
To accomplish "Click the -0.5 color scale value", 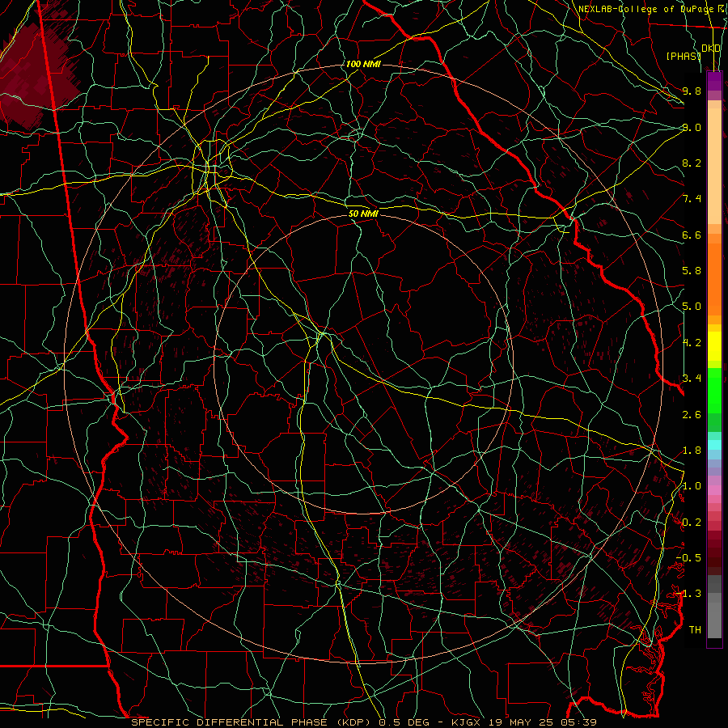I will pyautogui.click(x=688, y=558).
